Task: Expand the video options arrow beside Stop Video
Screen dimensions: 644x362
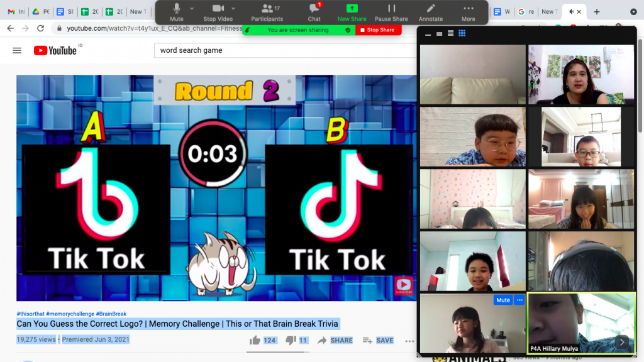Action: (234, 9)
